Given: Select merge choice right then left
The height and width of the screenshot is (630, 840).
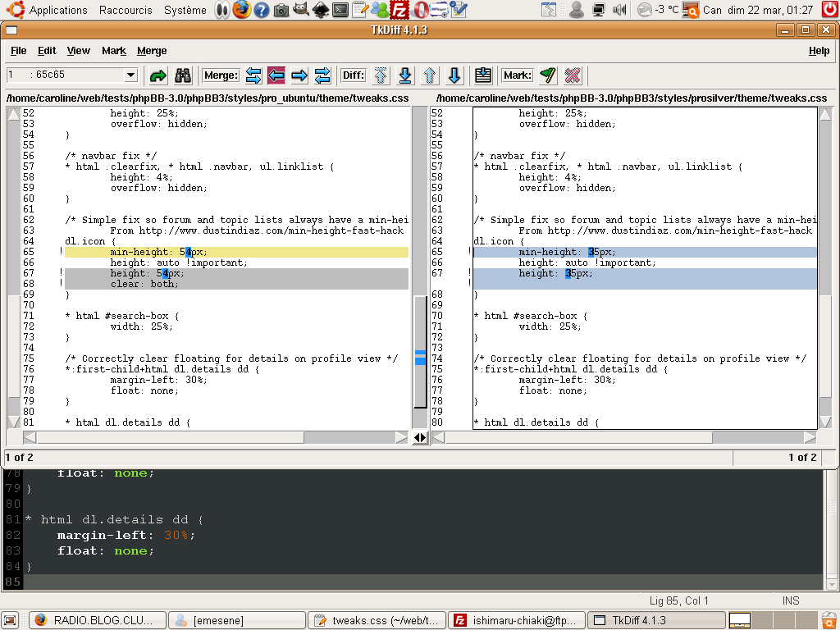Looking at the screenshot, I should pyautogui.click(x=322, y=75).
